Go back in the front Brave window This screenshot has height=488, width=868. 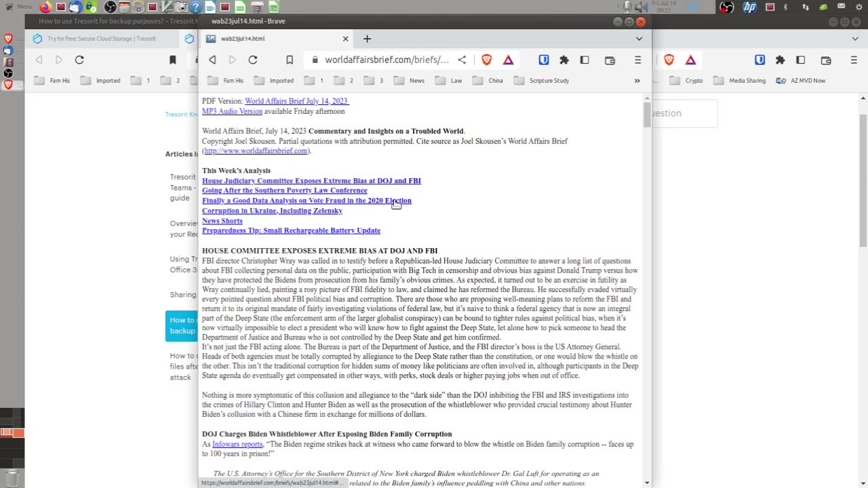pyautogui.click(x=212, y=60)
